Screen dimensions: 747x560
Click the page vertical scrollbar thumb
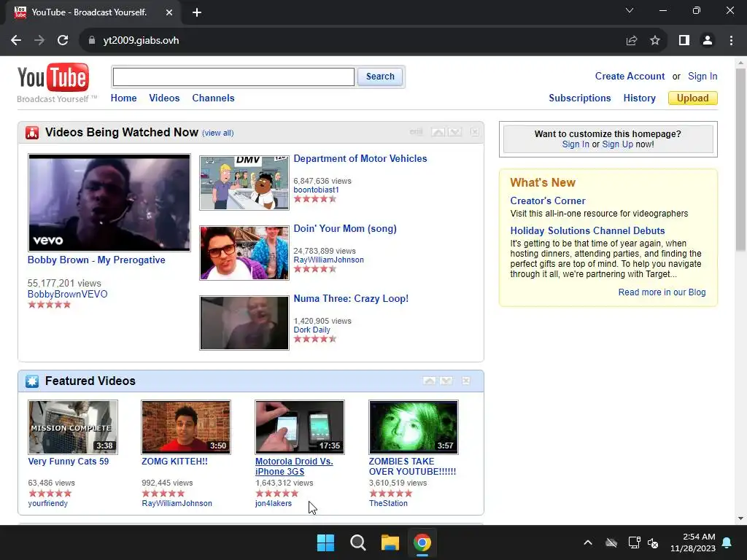[x=740, y=160]
